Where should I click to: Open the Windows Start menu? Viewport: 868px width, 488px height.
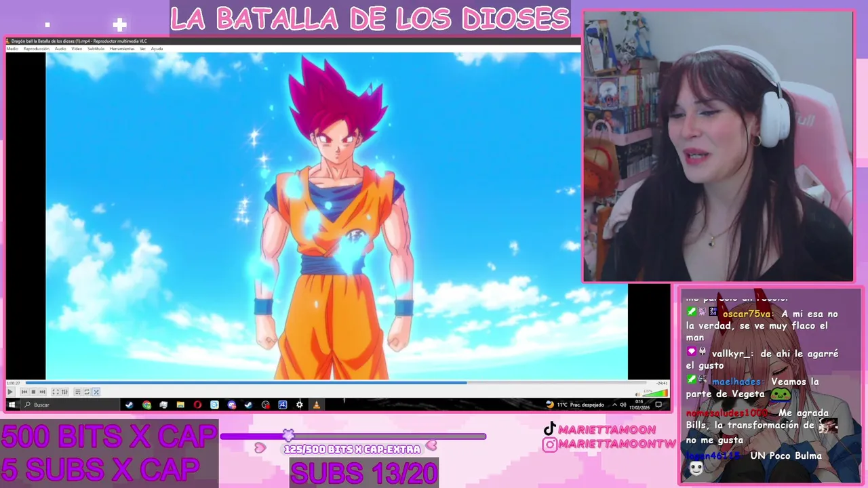tap(12, 405)
